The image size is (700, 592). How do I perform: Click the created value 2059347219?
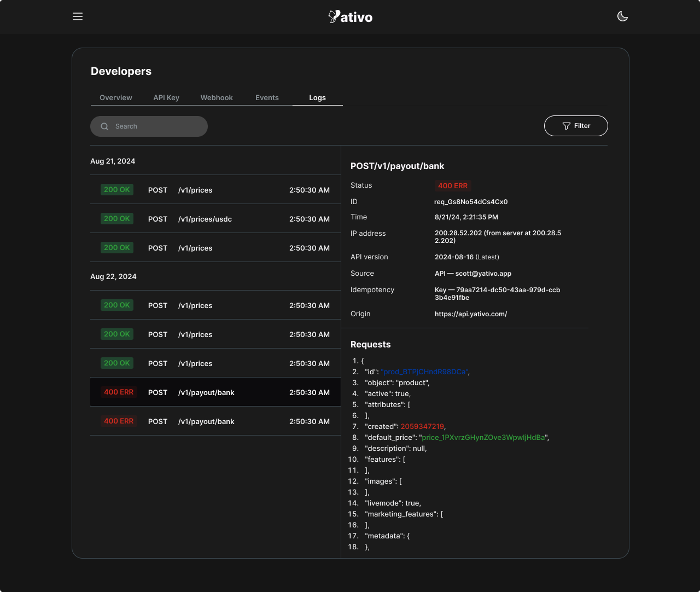click(422, 426)
